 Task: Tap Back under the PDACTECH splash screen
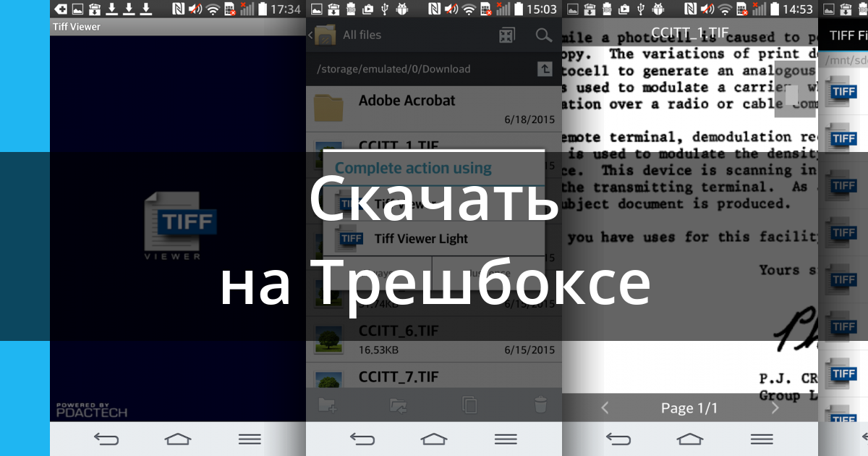[106, 439]
